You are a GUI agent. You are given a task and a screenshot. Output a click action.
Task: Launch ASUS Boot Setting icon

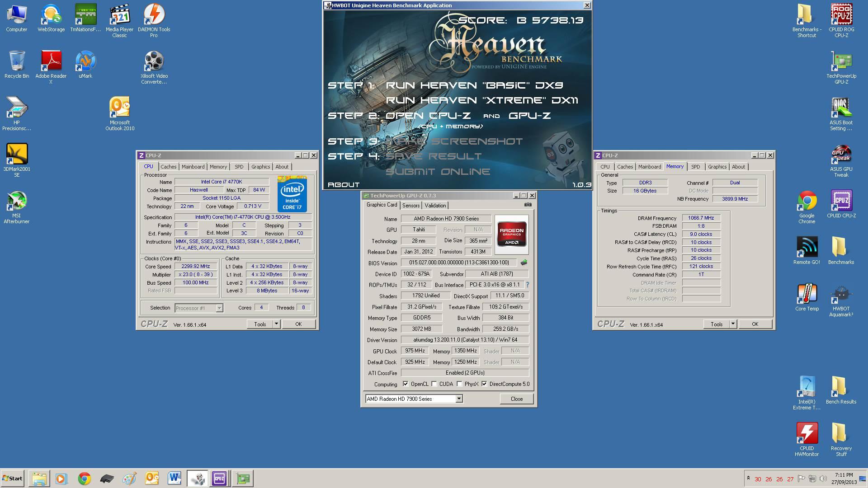[841, 114]
